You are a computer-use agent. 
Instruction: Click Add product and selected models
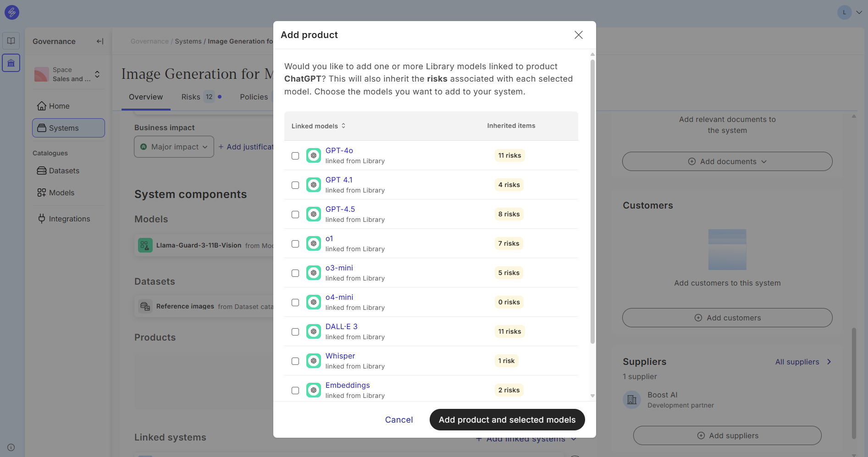[x=507, y=420]
